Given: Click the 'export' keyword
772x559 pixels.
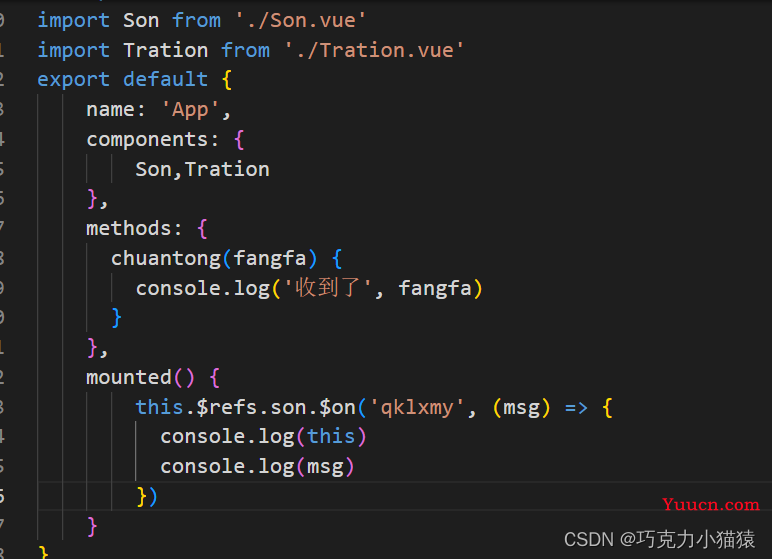Looking at the screenshot, I should point(73,80).
